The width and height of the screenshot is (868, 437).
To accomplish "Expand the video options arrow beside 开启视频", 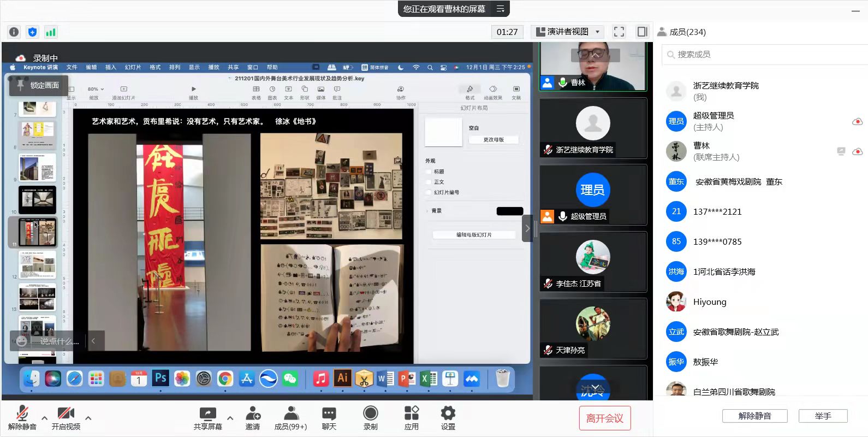I will click(x=88, y=418).
